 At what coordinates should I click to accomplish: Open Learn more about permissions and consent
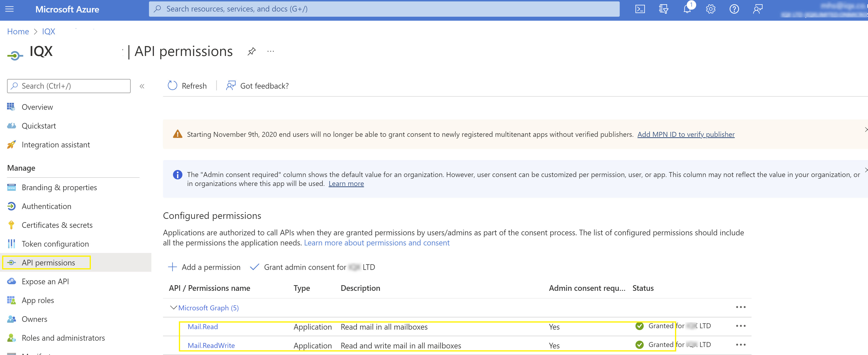pyautogui.click(x=377, y=243)
